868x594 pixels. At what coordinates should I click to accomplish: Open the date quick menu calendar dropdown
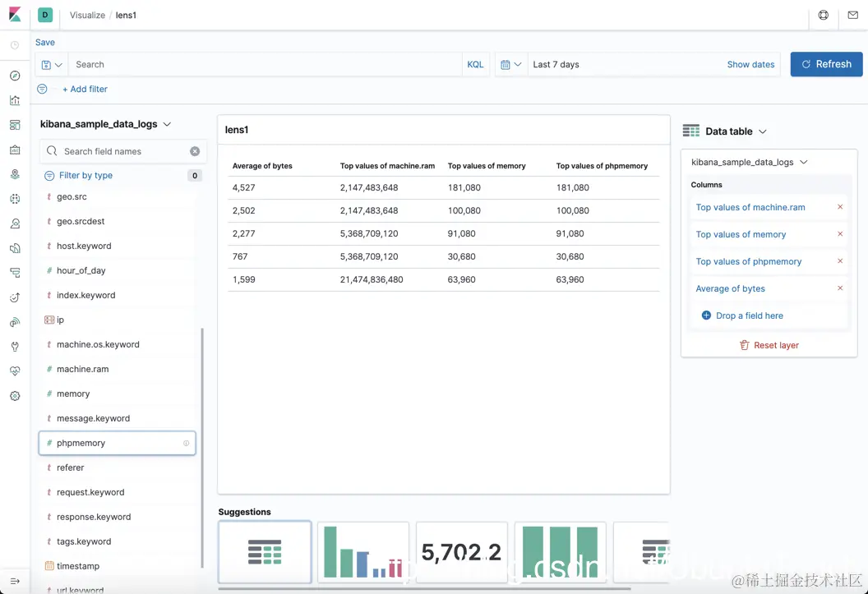(511, 65)
